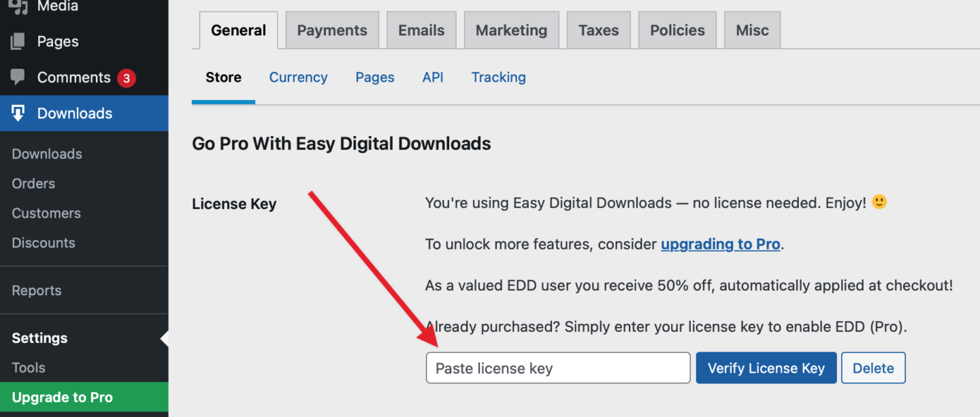This screenshot has height=417, width=980.
Task: Open the Taxes tab
Action: [598, 30]
